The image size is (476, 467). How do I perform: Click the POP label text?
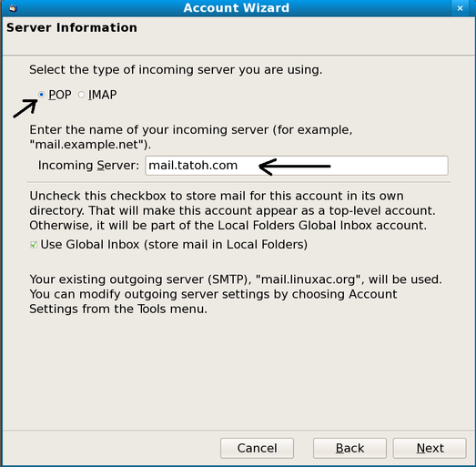coord(60,95)
